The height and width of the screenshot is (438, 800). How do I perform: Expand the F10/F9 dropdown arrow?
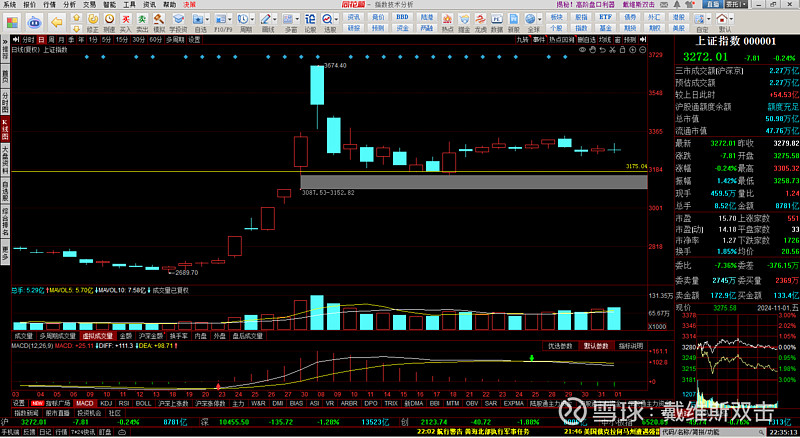(x=230, y=19)
